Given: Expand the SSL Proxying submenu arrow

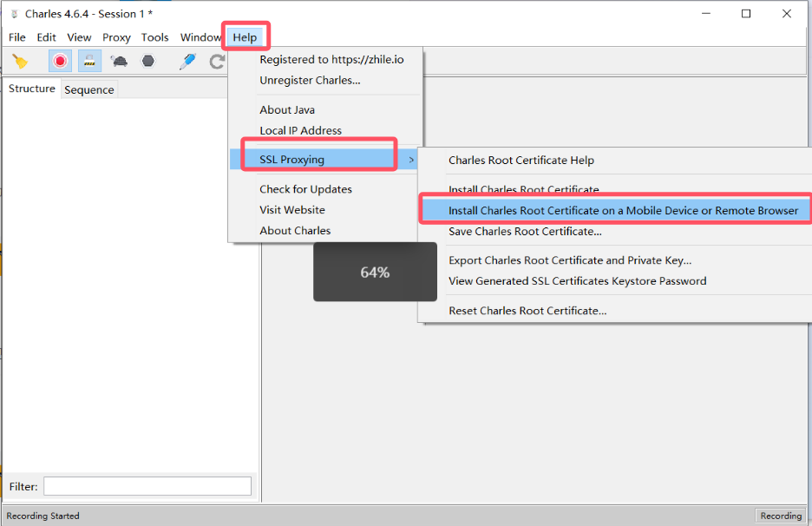Looking at the screenshot, I should pyautogui.click(x=411, y=160).
